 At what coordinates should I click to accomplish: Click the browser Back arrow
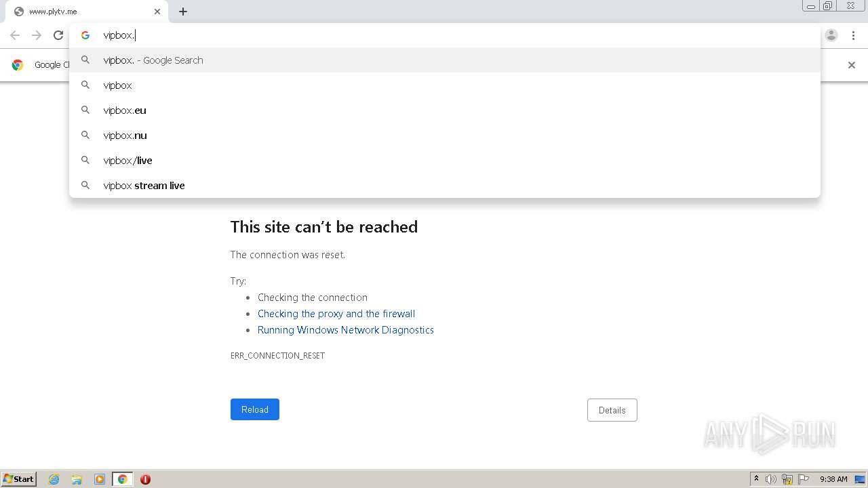[15, 35]
